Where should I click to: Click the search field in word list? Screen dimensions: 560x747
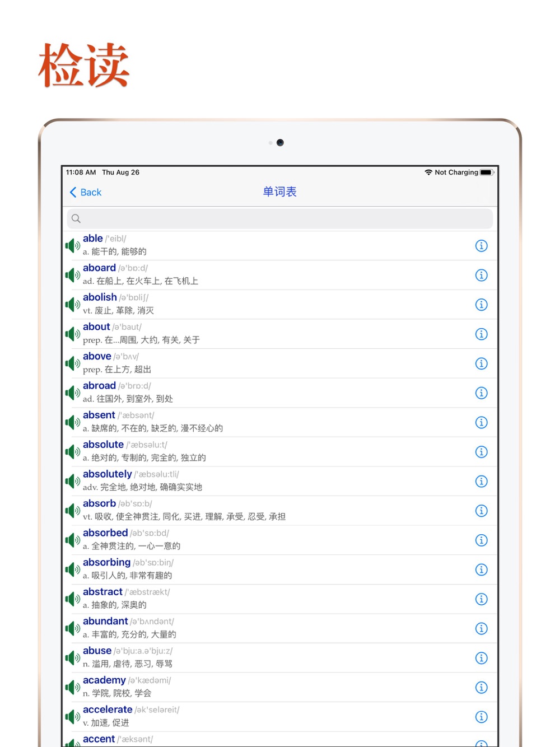(x=279, y=218)
